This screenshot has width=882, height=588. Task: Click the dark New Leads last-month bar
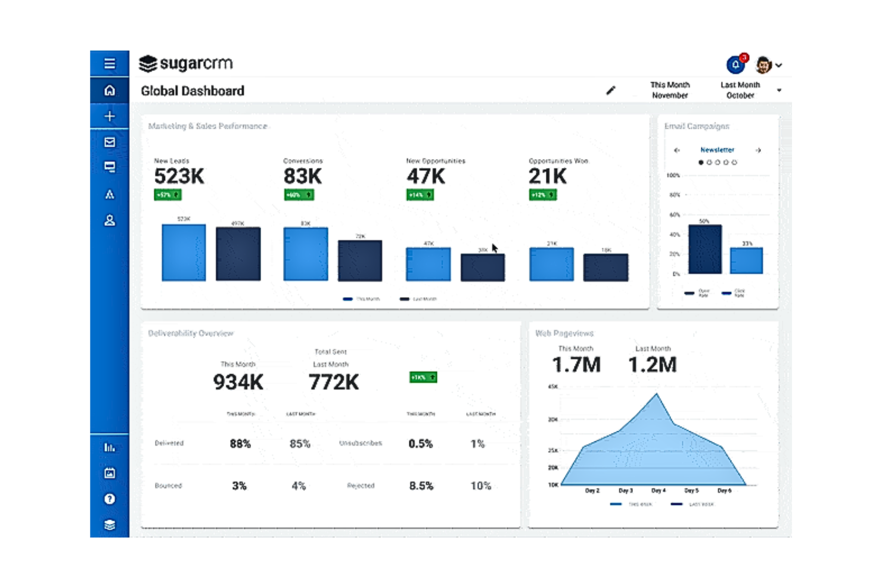(x=238, y=254)
